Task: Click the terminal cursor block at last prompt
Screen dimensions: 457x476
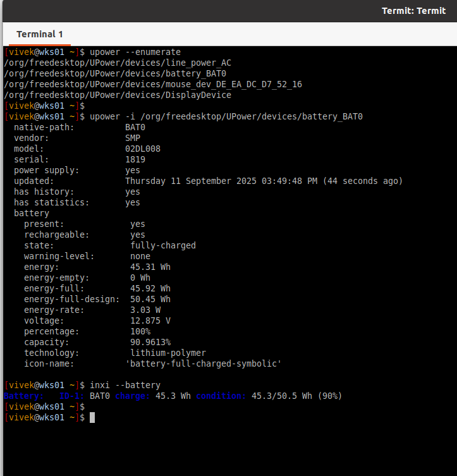Action: [92, 417]
